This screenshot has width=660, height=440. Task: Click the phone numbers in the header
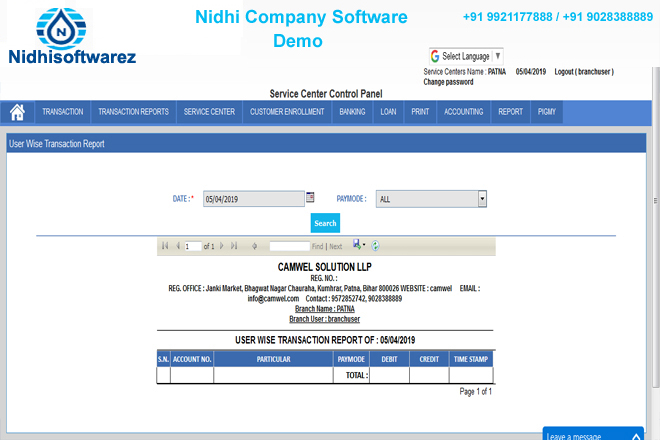(x=558, y=17)
